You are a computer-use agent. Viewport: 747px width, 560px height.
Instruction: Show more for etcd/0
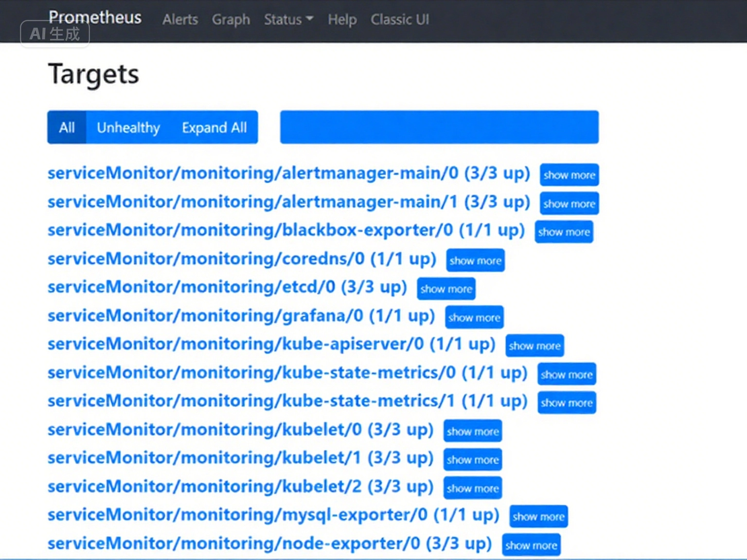446,289
